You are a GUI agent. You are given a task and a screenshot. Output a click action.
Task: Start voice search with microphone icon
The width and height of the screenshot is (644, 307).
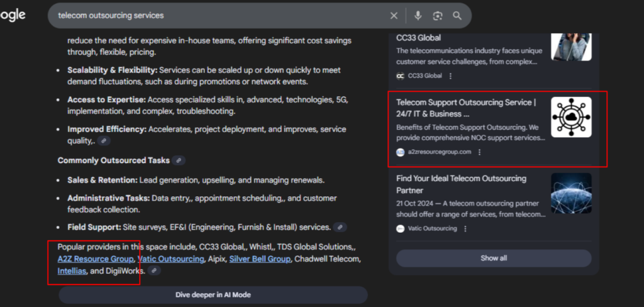tap(418, 16)
